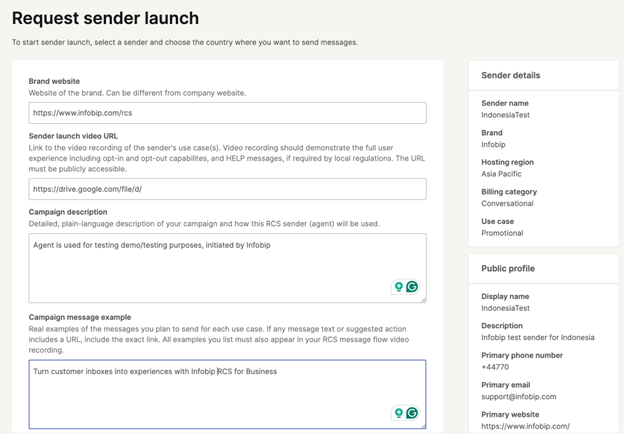Grab the Campaign description resize handle
The width and height of the screenshot is (624, 435).
pos(423,299)
